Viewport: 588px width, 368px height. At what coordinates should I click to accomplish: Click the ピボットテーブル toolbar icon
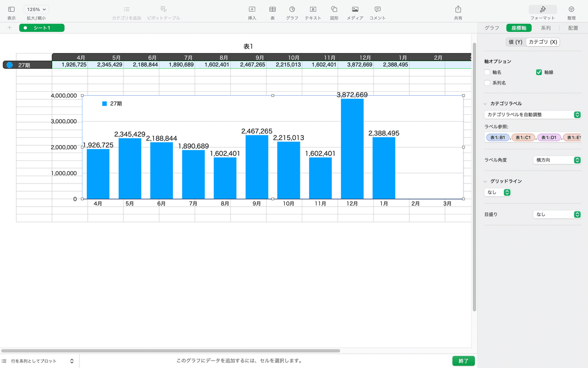tap(164, 9)
